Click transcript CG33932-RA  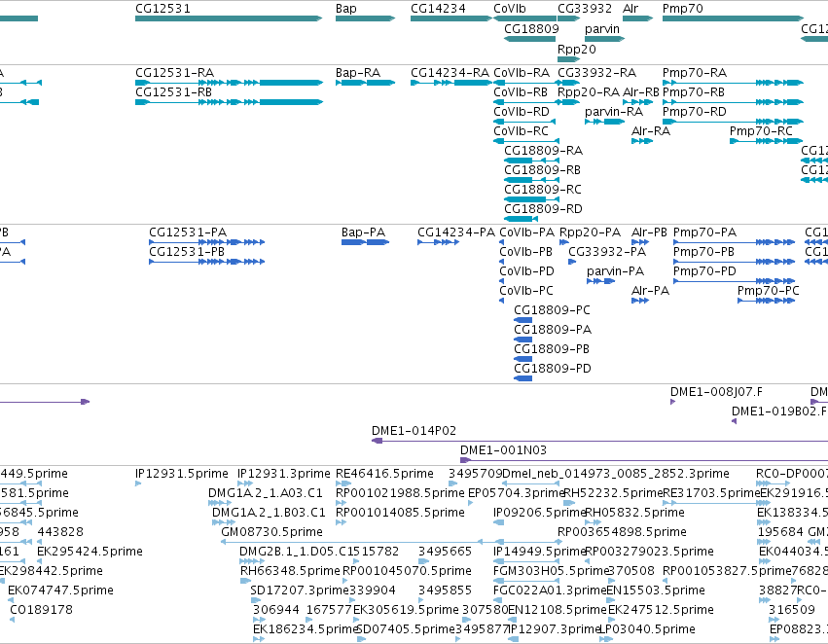[x=596, y=73]
